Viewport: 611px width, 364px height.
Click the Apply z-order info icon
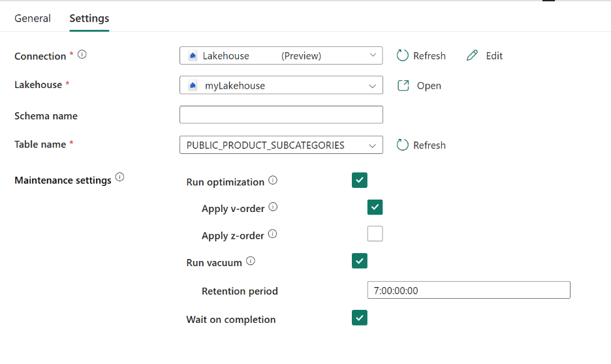click(x=272, y=234)
